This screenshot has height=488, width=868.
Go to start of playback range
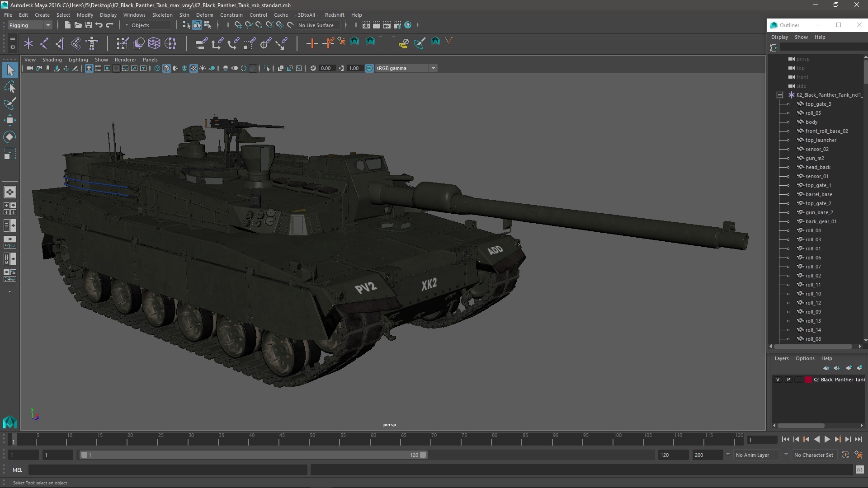tap(785, 439)
